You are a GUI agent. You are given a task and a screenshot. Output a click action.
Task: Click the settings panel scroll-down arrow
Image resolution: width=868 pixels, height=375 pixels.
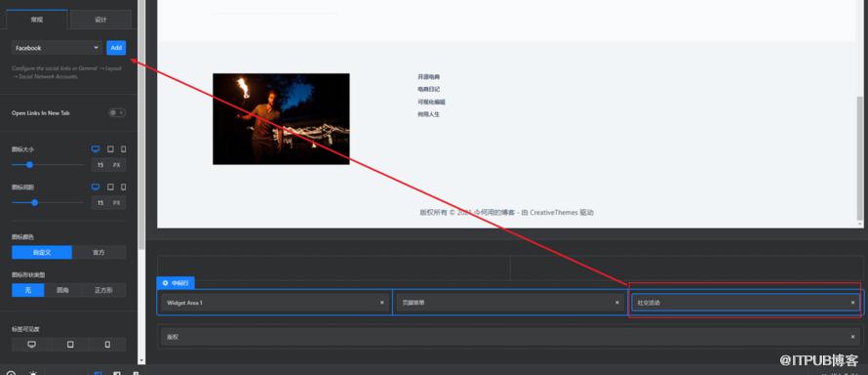tap(141, 360)
